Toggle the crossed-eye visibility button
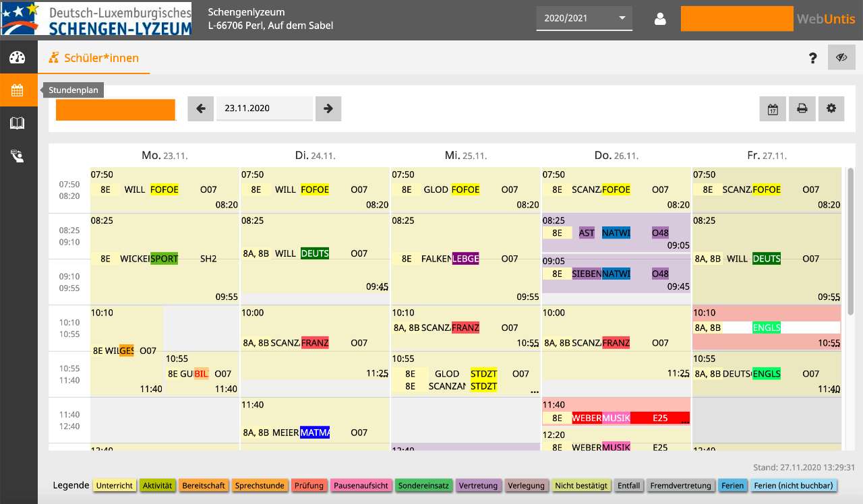863x504 pixels. (x=841, y=58)
